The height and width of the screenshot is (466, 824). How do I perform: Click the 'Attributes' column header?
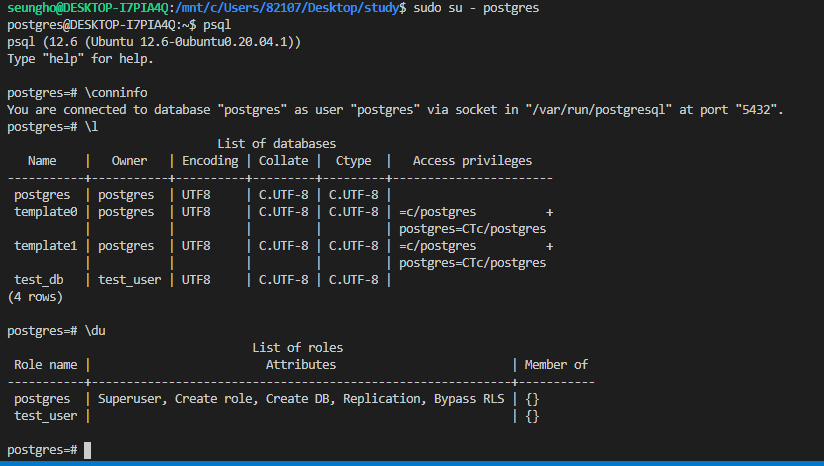[301, 365]
